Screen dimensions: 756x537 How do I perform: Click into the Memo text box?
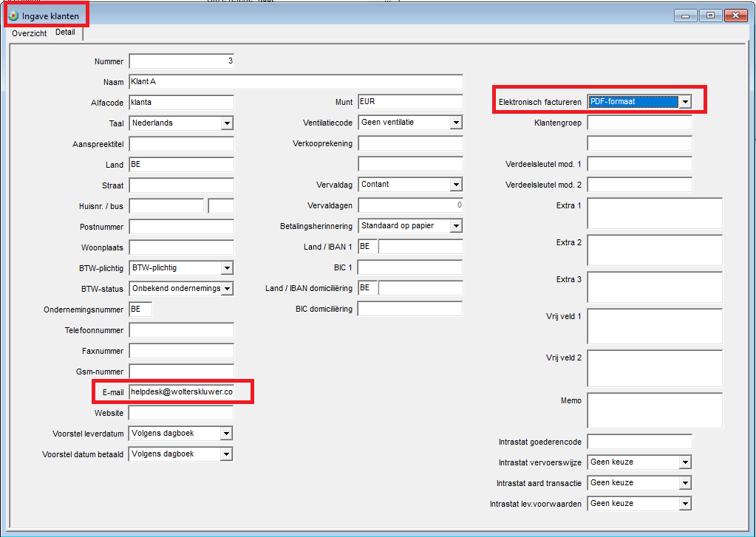(x=654, y=411)
